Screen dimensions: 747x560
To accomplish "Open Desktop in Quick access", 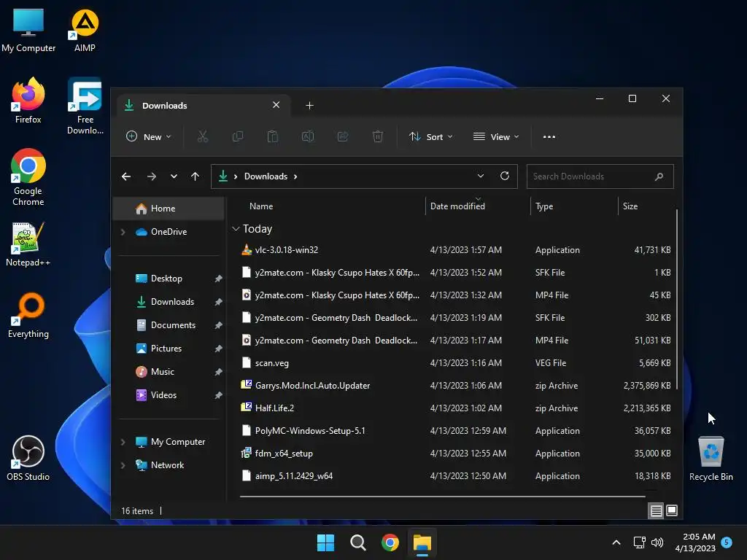I will point(166,279).
